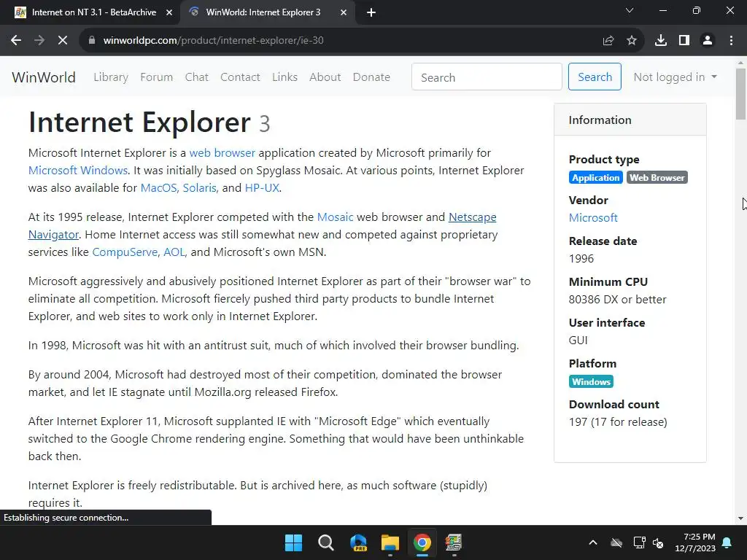
Task: Click the muted volume tray icon
Action: [x=658, y=542]
